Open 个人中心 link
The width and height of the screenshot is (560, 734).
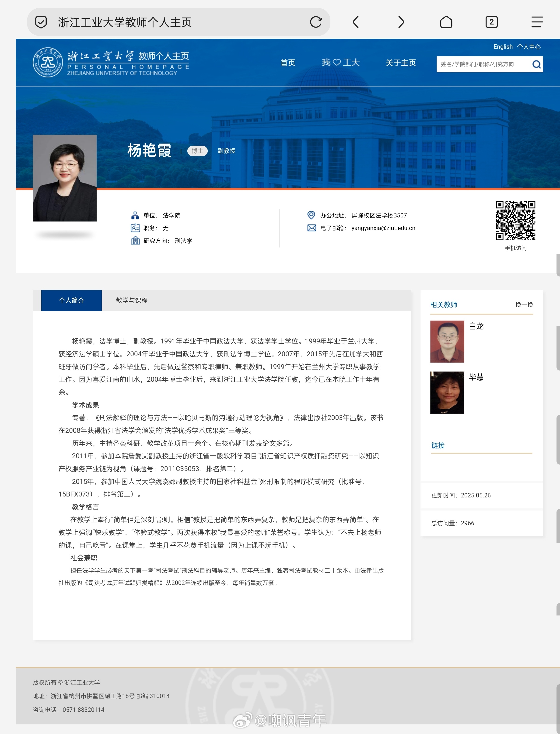pyautogui.click(x=529, y=47)
